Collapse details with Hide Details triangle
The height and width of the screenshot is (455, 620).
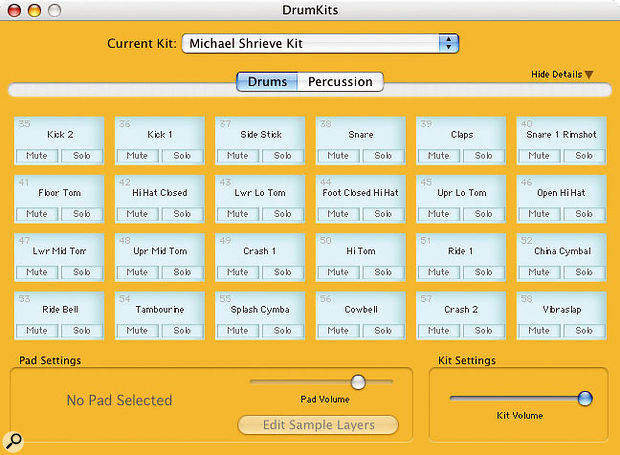tap(589, 75)
